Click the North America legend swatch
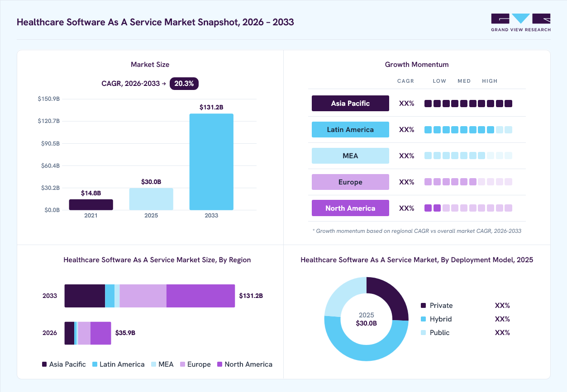This screenshot has height=392, width=567. tap(220, 364)
